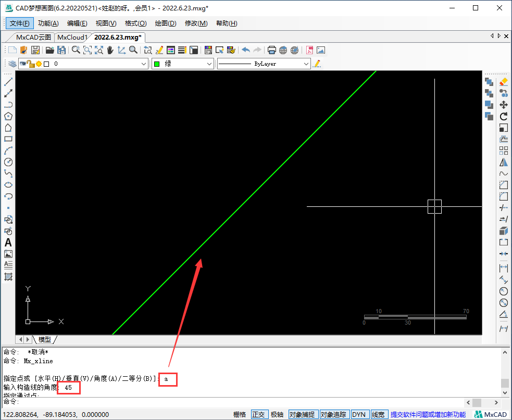
Task: Select the Arc drawing tool
Action: [8, 151]
